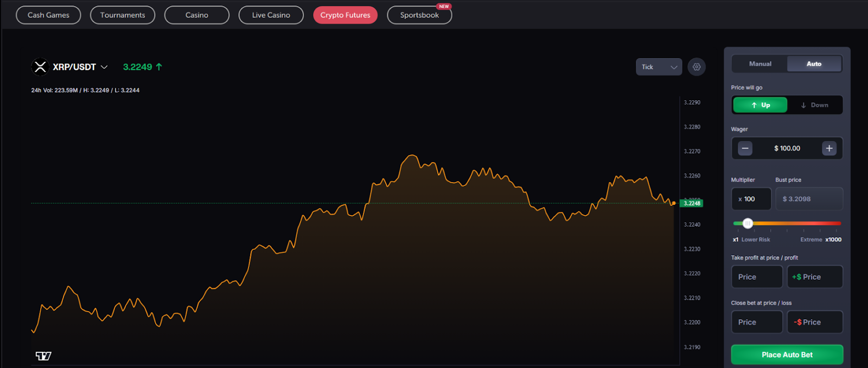Click the close bet -$ Price loss field
The width and height of the screenshot is (868, 368).
click(815, 322)
